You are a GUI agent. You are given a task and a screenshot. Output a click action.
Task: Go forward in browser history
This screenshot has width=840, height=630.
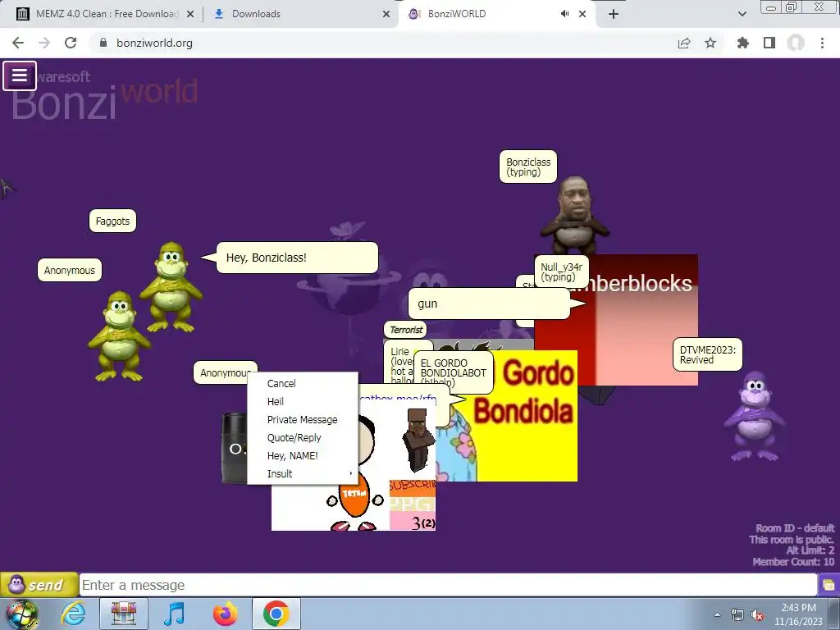click(44, 43)
